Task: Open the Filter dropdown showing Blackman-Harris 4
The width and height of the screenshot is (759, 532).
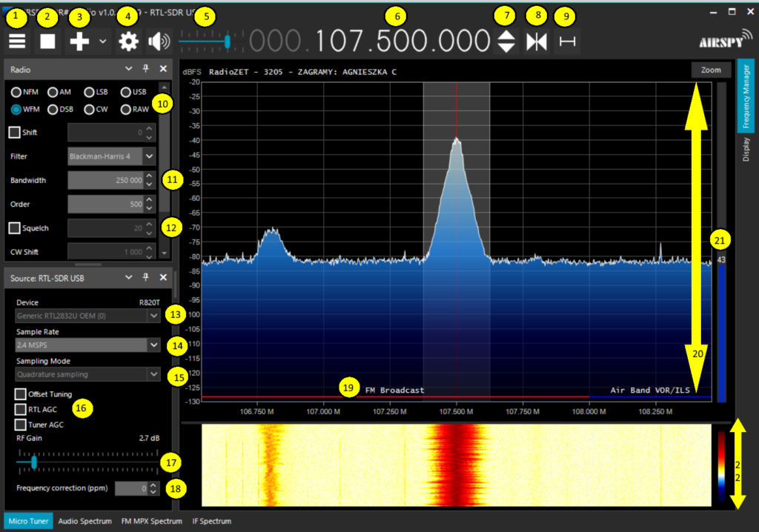Action: (111, 156)
